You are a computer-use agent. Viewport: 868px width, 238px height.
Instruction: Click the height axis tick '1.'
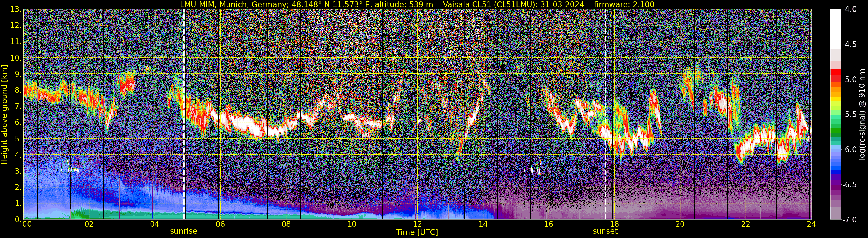point(18,203)
